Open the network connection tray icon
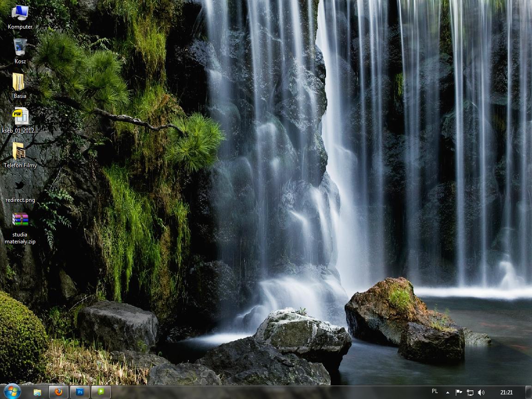Viewport: 532px width, 399px height. coord(470,393)
